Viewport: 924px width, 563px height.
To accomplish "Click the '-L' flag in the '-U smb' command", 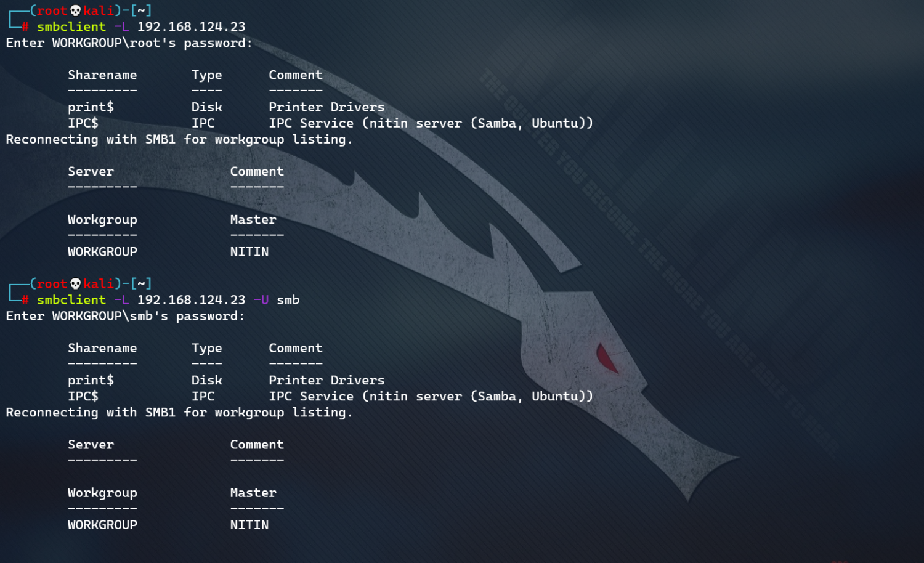I will pyautogui.click(x=122, y=300).
